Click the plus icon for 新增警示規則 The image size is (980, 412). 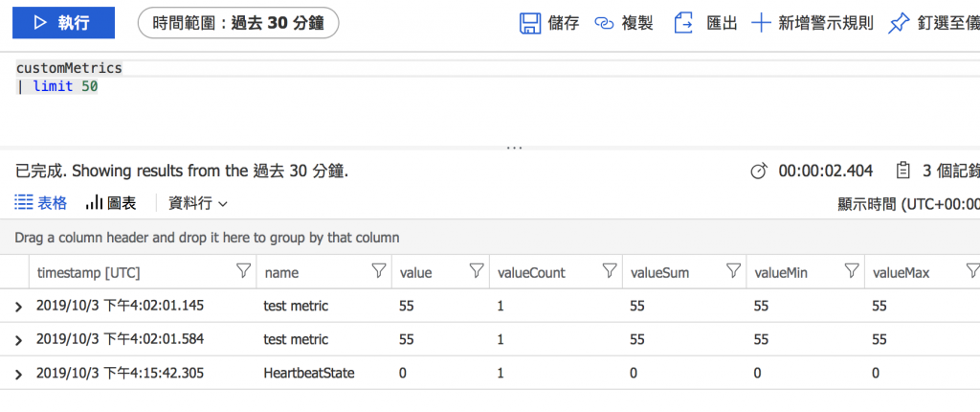pyautogui.click(x=761, y=24)
